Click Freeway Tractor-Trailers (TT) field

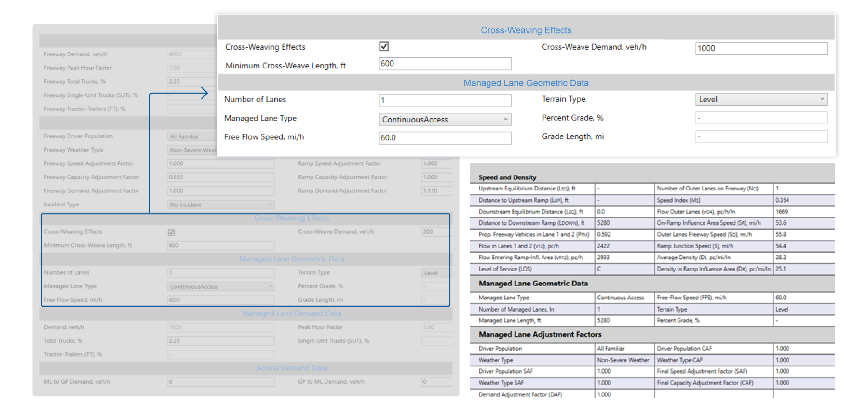click(192, 109)
